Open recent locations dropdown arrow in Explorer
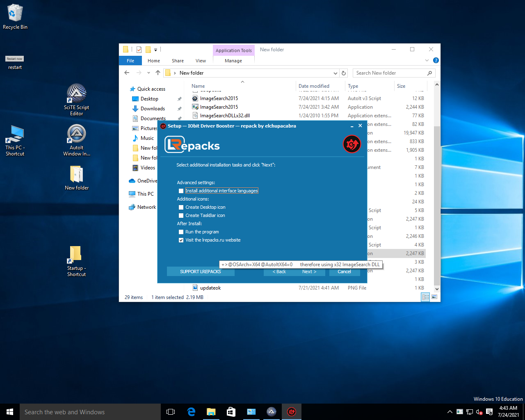Image resolution: width=525 pixels, height=420 pixels. (148, 73)
